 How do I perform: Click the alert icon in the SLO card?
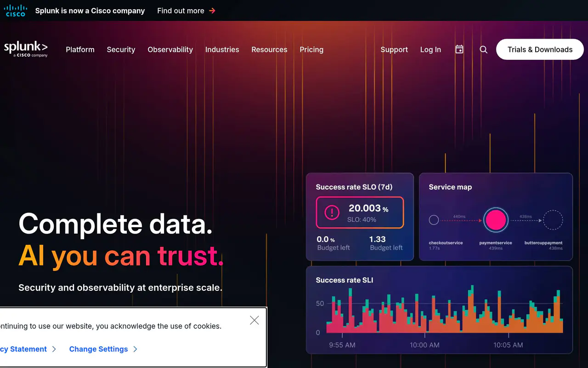[332, 212]
